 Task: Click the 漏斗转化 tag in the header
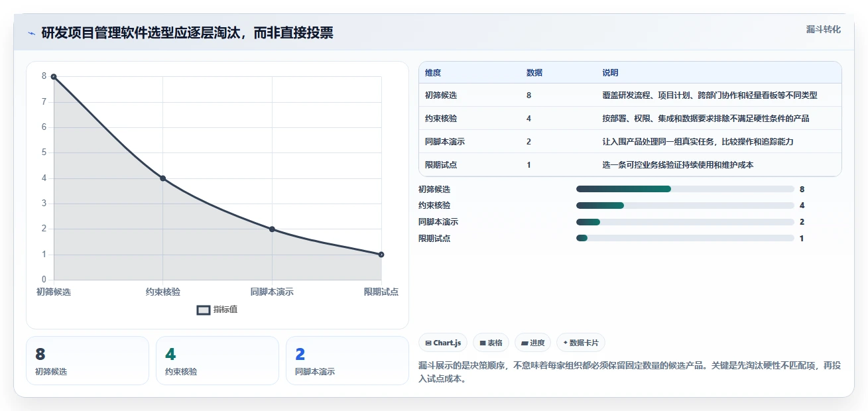[x=824, y=30]
